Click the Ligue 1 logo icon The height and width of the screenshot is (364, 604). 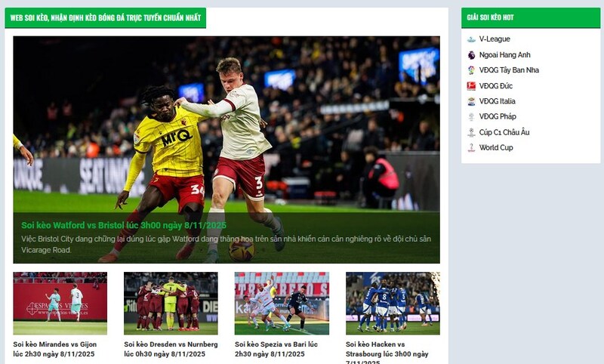[x=471, y=117]
